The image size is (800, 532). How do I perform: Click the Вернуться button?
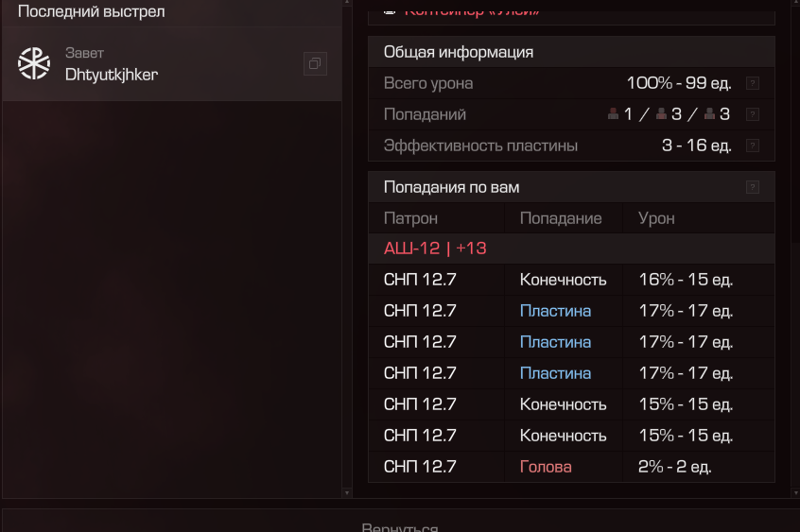click(x=400, y=525)
